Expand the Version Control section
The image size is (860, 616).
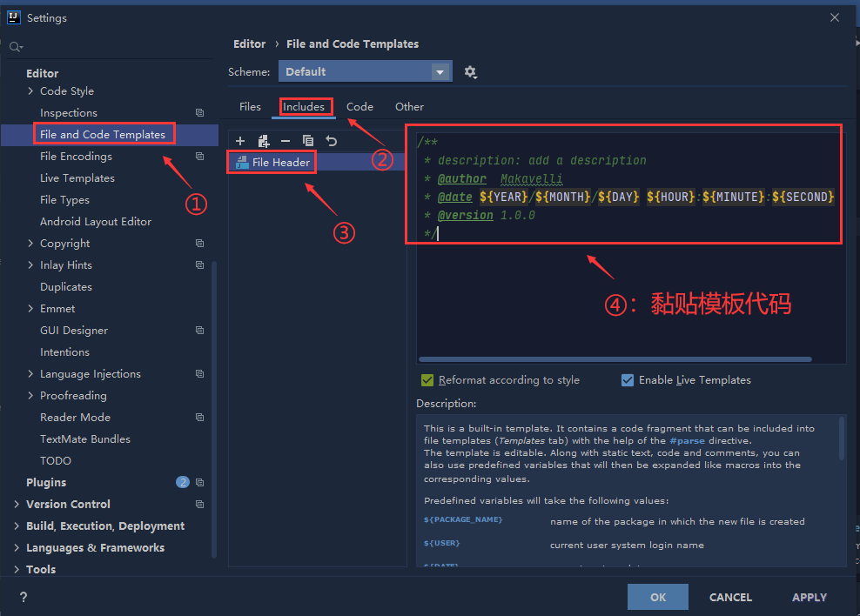(17, 505)
